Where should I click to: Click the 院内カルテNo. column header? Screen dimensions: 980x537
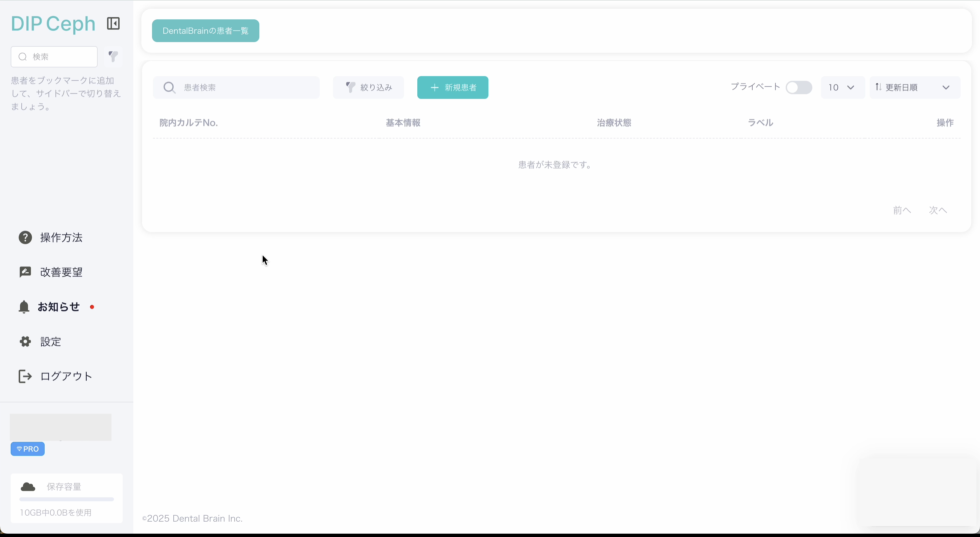pyautogui.click(x=188, y=122)
